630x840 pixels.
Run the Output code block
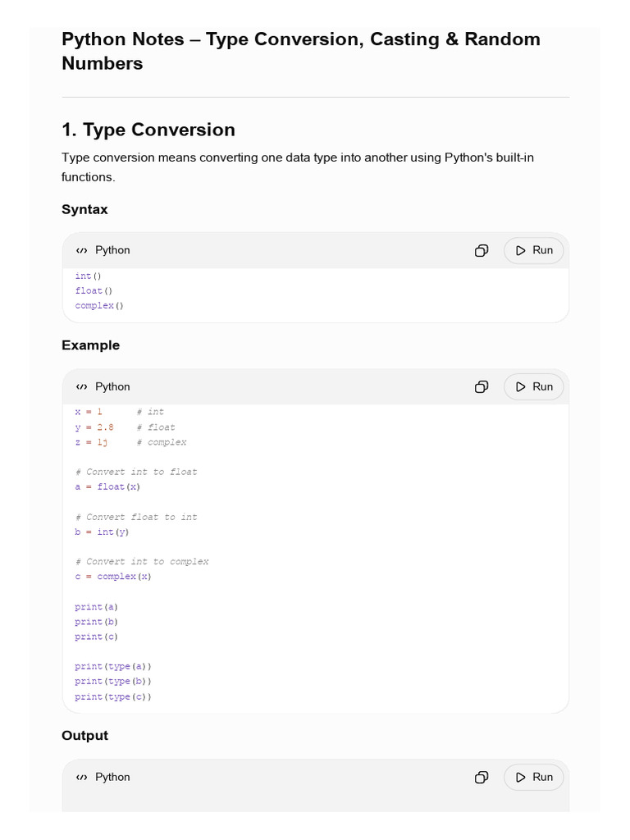coord(533,778)
